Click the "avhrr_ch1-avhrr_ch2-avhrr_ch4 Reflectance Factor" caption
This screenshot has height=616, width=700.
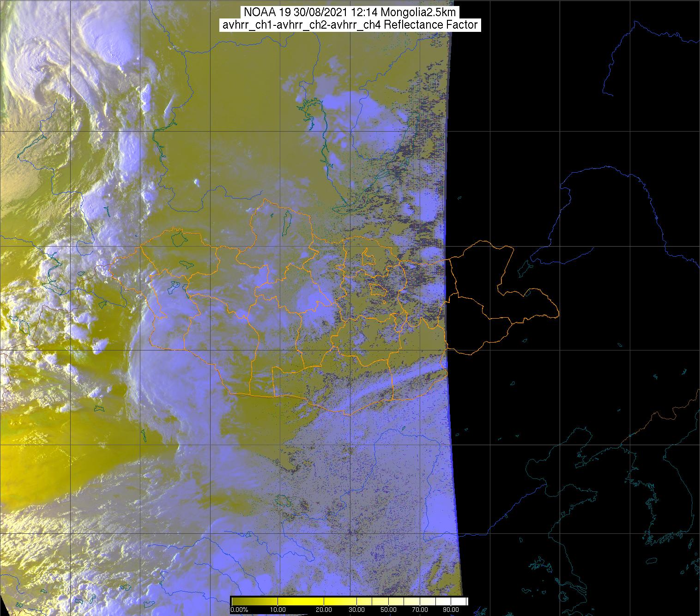(350, 25)
